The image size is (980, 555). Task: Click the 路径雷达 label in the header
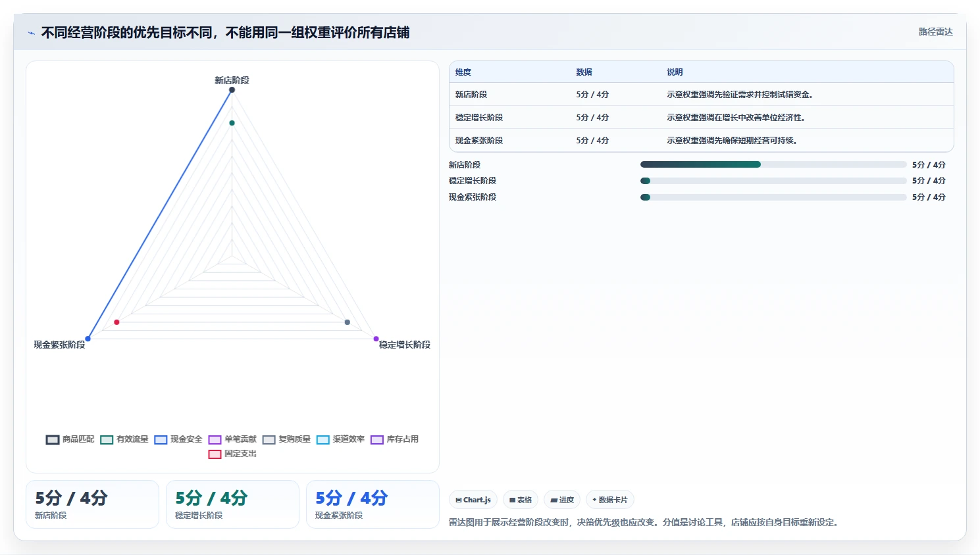pos(935,32)
